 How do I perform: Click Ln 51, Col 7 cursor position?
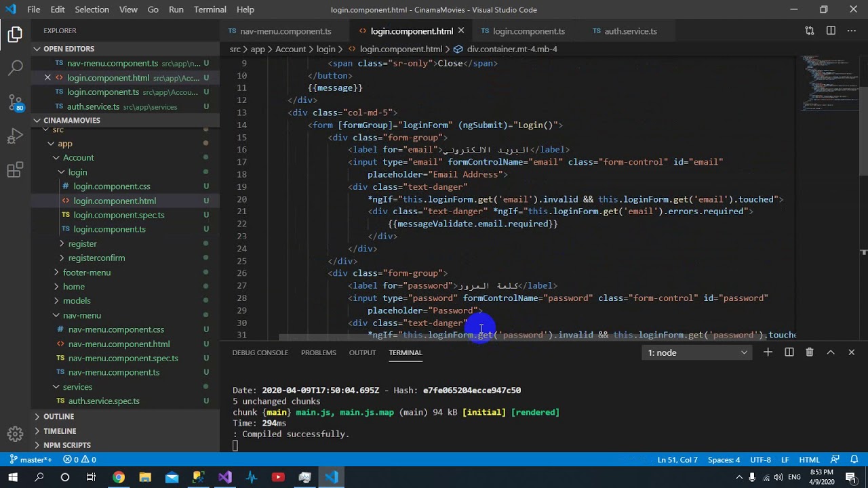[677, 460]
